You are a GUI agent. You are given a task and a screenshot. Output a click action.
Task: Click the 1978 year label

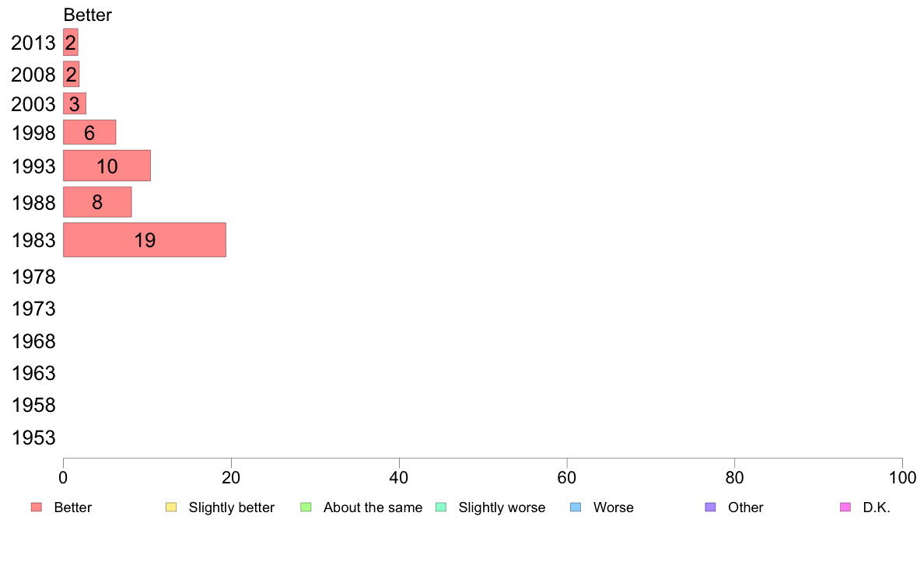[33, 277]
